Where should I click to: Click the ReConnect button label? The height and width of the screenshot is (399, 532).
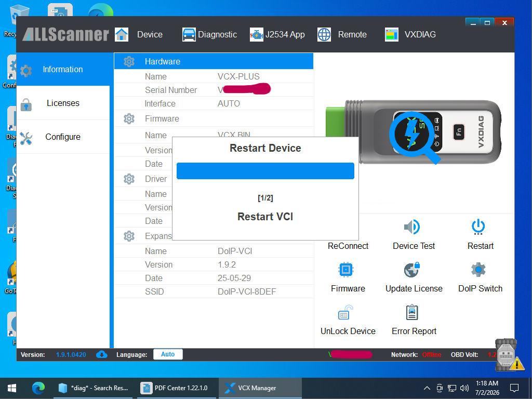pos(348,246)
